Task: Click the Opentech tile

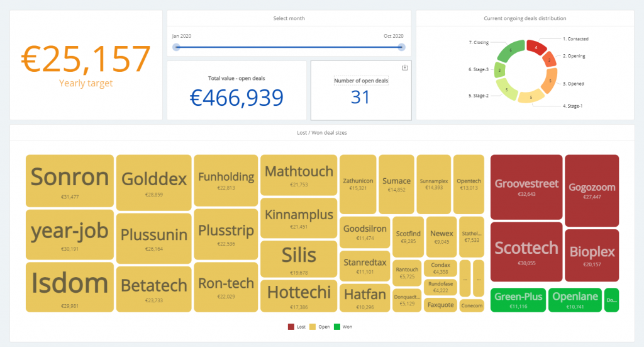Action: (469, 184)
